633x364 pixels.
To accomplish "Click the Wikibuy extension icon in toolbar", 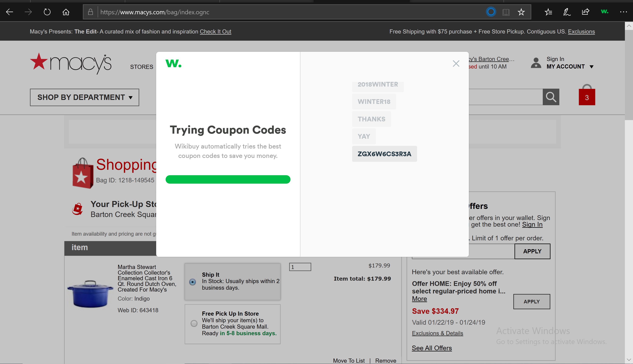I will coord(605,12).
